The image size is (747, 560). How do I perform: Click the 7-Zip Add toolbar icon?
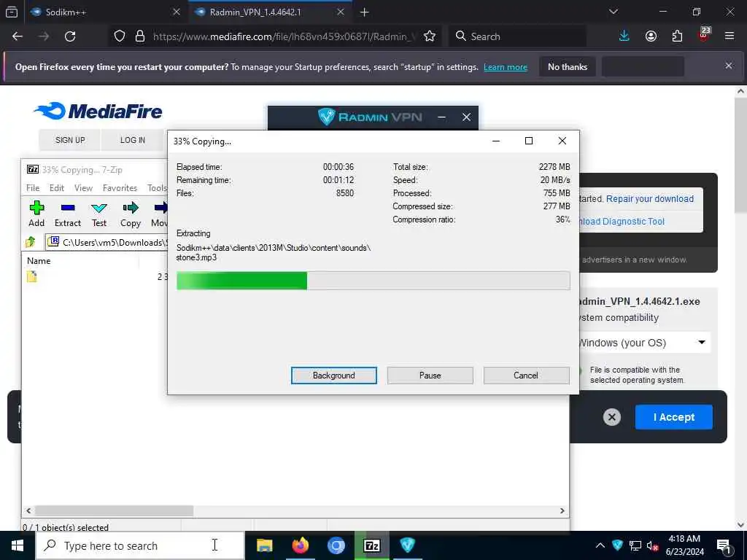(36, 208)
